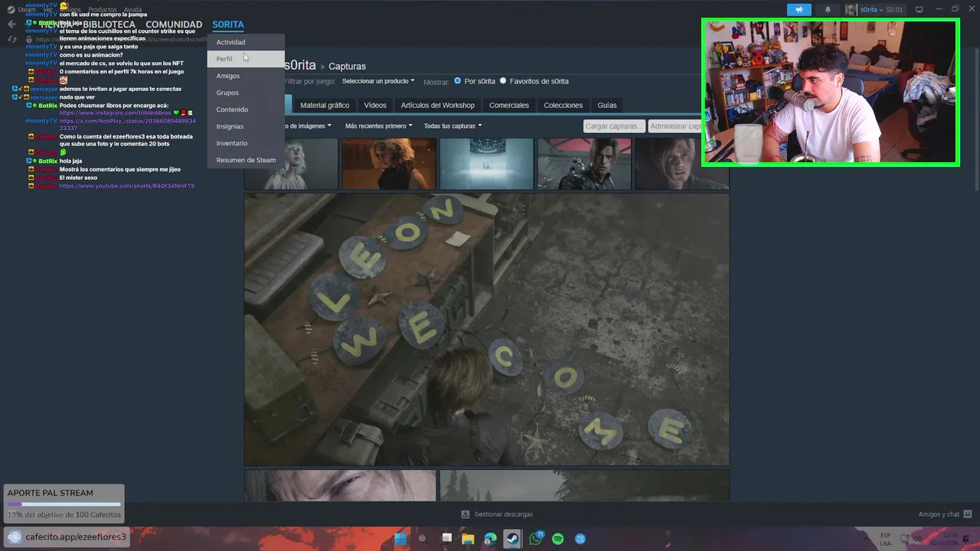Open the youtube.com shorts link in chat

tap(127, 186)
